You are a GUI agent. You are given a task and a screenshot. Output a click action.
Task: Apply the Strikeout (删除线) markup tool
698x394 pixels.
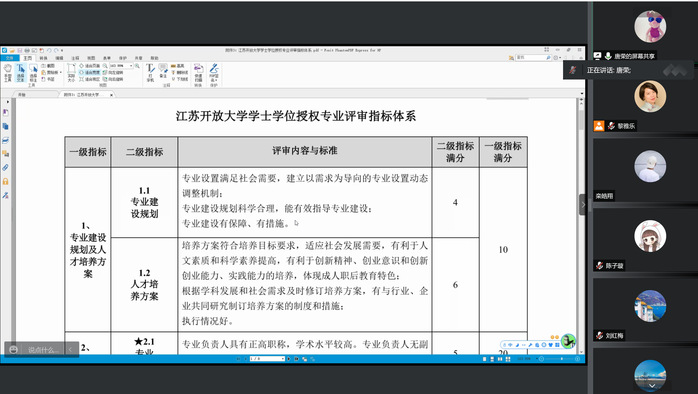tap(180, 72)
